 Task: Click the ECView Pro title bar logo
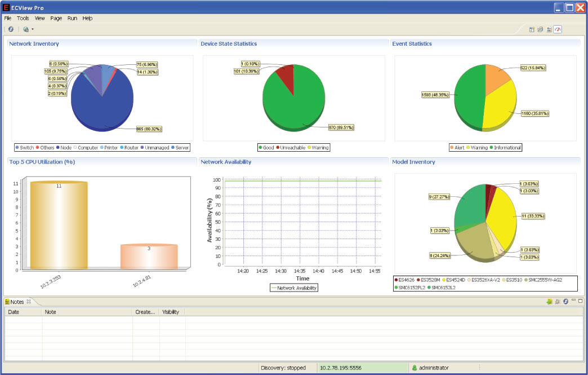6,7
